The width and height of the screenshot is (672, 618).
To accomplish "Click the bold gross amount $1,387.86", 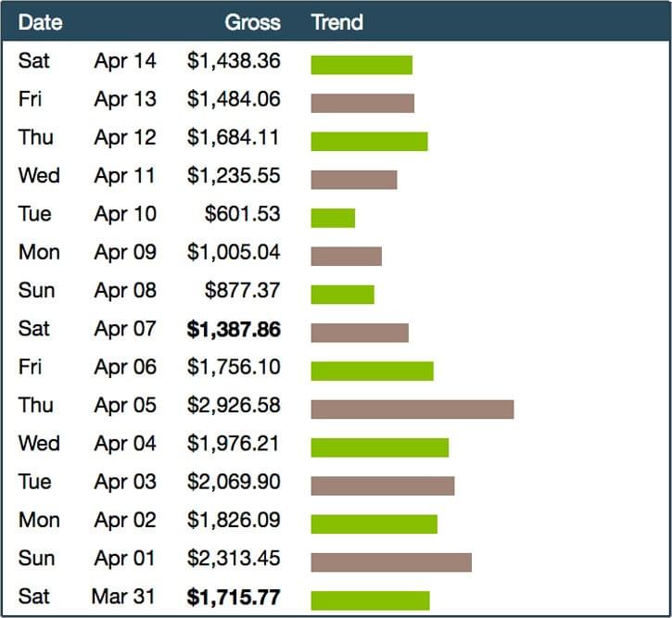I will coord(234,329).
